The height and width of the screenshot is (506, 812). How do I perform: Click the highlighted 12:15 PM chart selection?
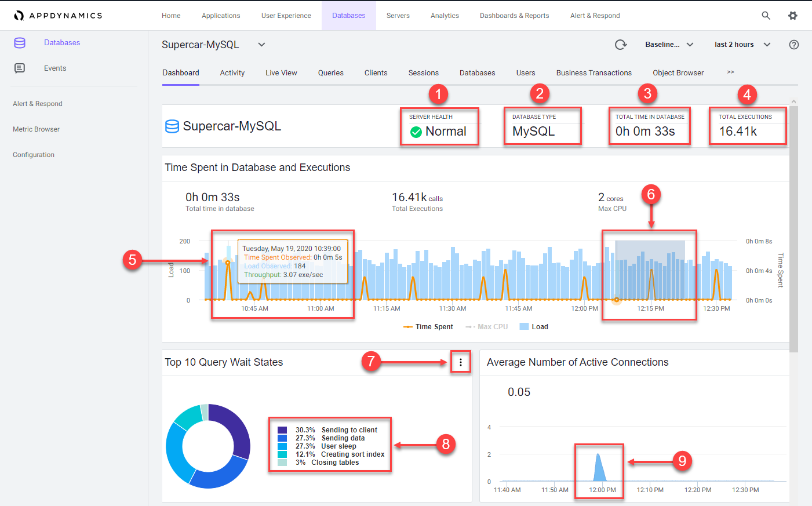pos(650,271)
